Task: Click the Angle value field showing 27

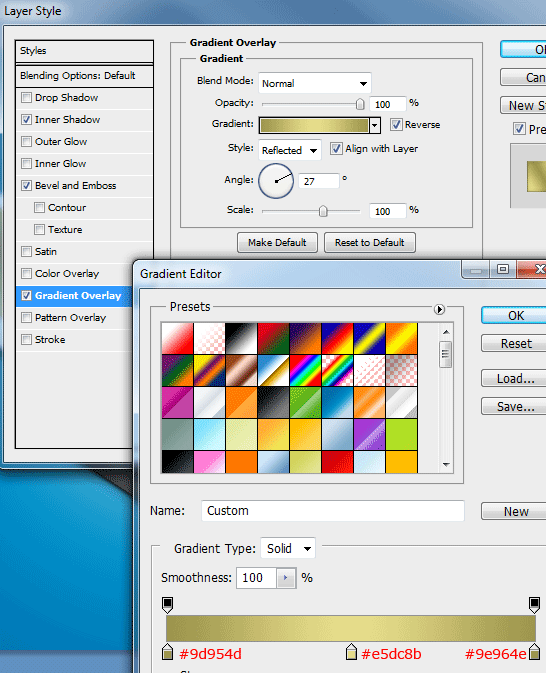Action: [x=319, y=181]
